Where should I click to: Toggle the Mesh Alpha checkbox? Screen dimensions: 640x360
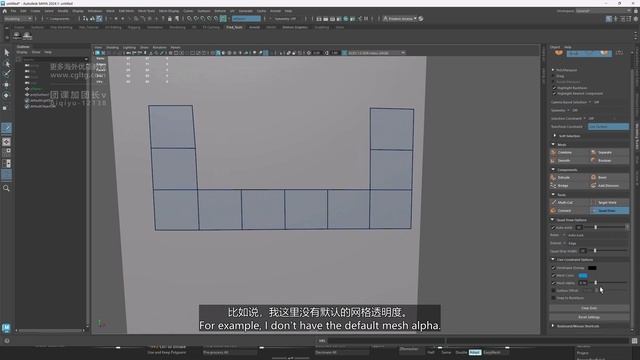tap(553, 283)
